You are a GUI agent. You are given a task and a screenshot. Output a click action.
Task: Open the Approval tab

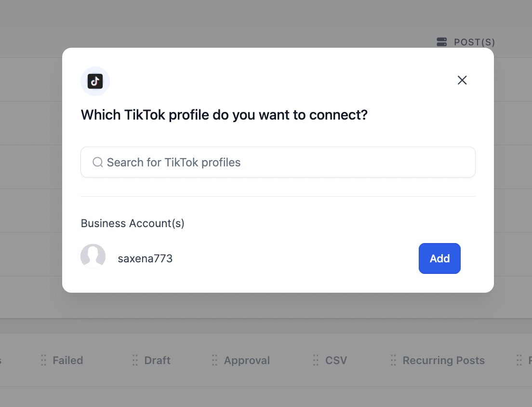pos(247,360)
